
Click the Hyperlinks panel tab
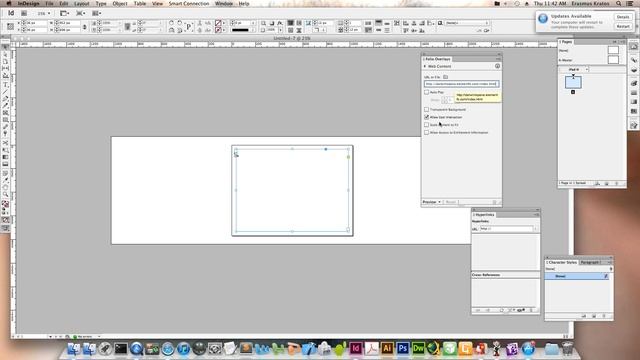[x=484, y=214]
